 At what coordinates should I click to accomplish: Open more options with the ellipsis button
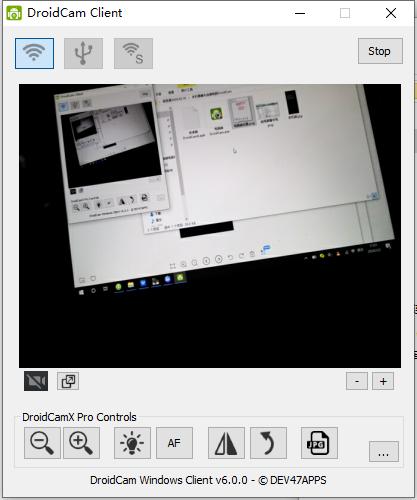tap(384, 452)
